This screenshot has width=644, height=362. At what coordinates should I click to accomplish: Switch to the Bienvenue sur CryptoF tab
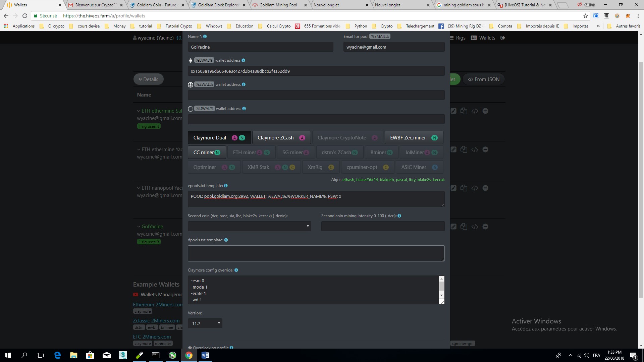click(96, 5)
